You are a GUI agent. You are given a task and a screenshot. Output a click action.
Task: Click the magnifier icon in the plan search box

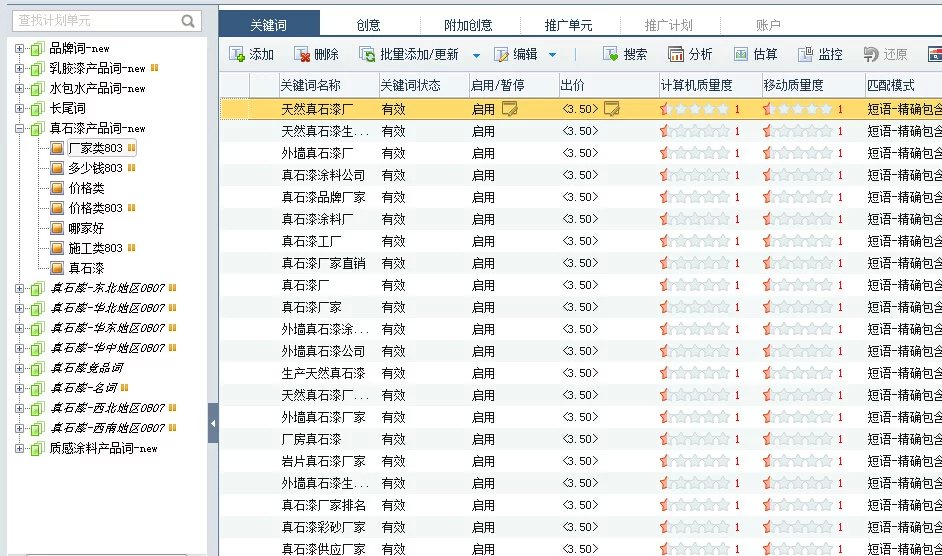[x=188, y=21]
